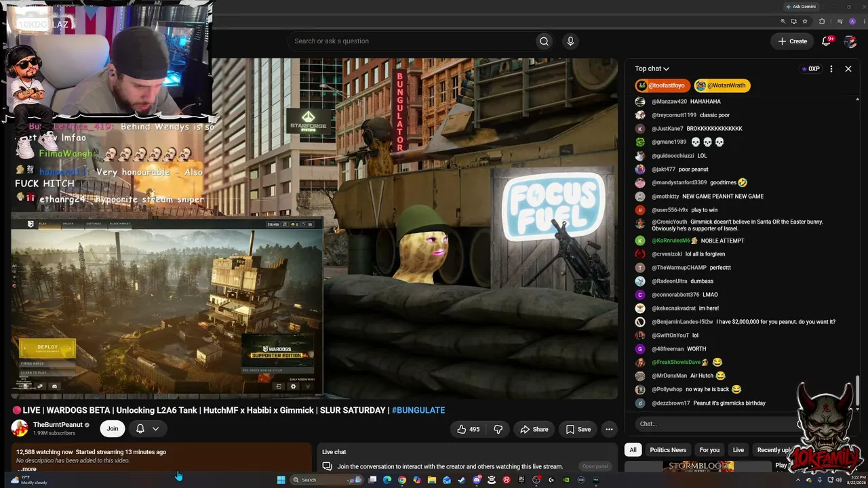Open the weather widget showing 77°F

coord(28,480)
